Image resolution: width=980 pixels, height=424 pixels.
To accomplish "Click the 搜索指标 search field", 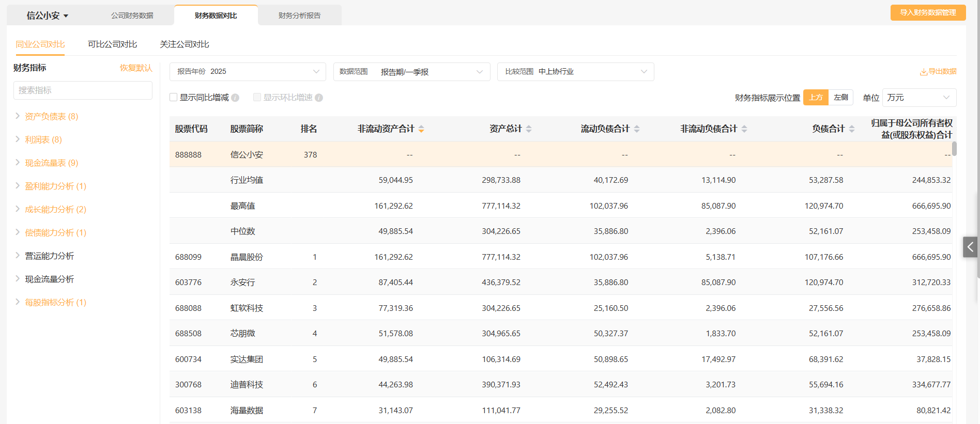I will coord(83,90).
